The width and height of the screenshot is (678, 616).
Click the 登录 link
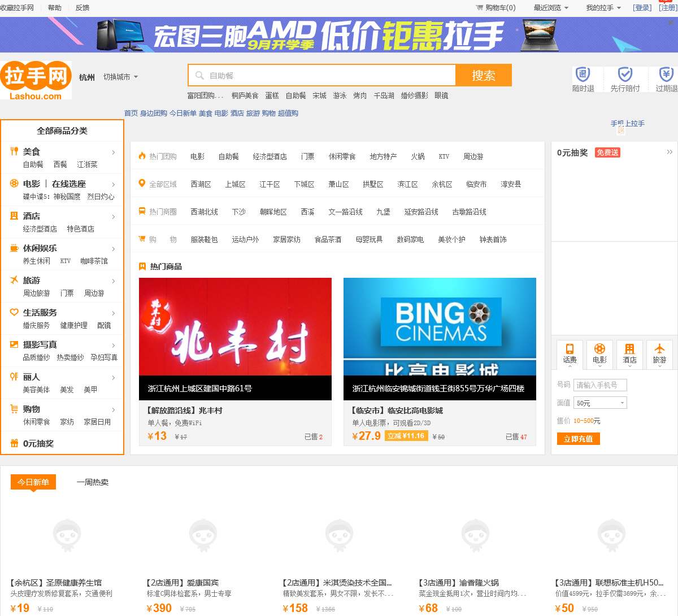click(642, 8)
